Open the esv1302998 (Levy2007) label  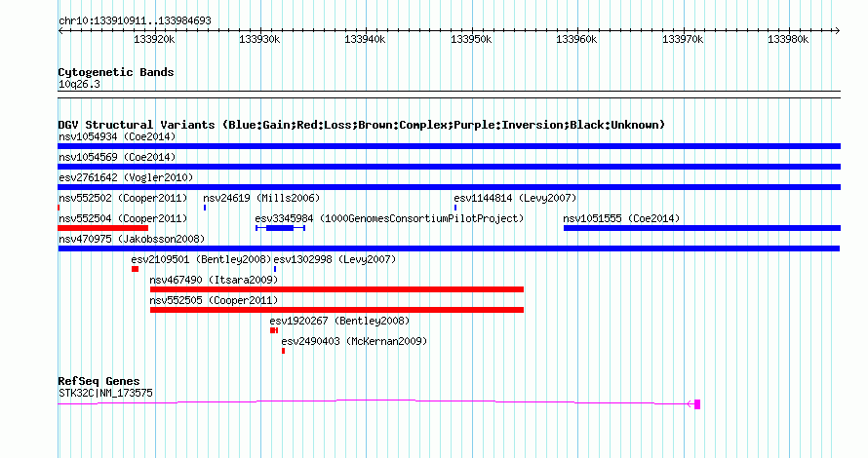pyautogui.click(x=335, y=259)
